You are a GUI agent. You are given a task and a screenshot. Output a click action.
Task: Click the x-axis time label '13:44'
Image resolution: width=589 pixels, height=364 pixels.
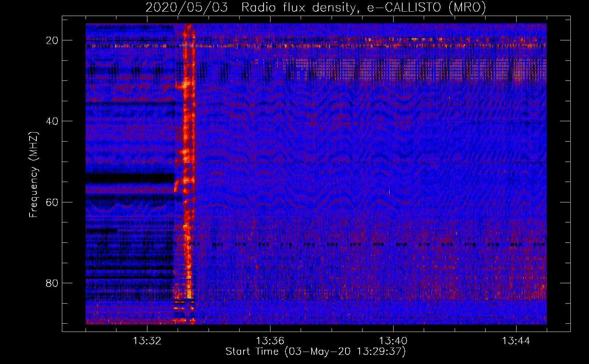[x=516, y=341]
